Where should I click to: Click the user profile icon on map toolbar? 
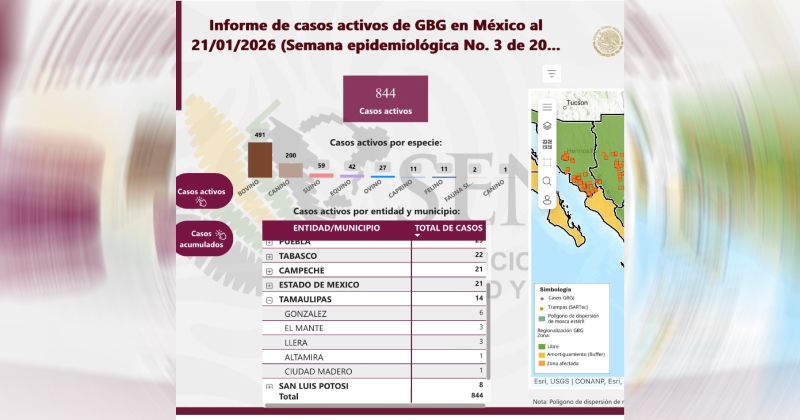coord(547,200)
